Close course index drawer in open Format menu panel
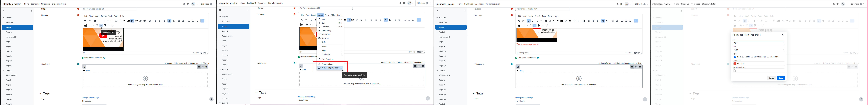 coord(220,10)
